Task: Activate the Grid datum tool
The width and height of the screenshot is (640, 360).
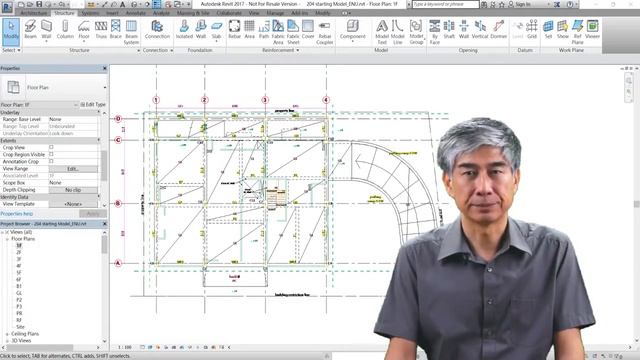Action: pyautogui.click(x=532, y=29)
